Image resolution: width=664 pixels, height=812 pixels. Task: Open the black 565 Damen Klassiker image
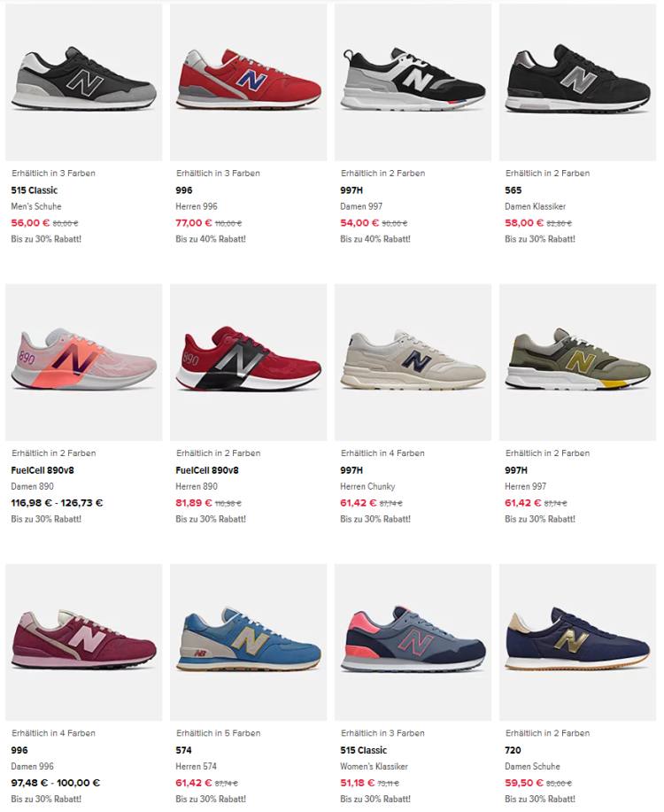[x=577, y=82]
